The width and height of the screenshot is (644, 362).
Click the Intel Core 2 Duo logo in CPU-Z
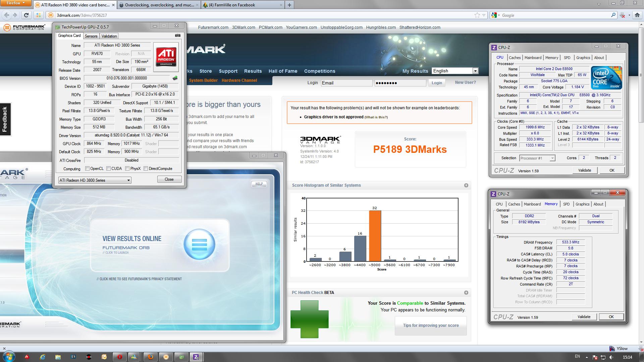606,78
